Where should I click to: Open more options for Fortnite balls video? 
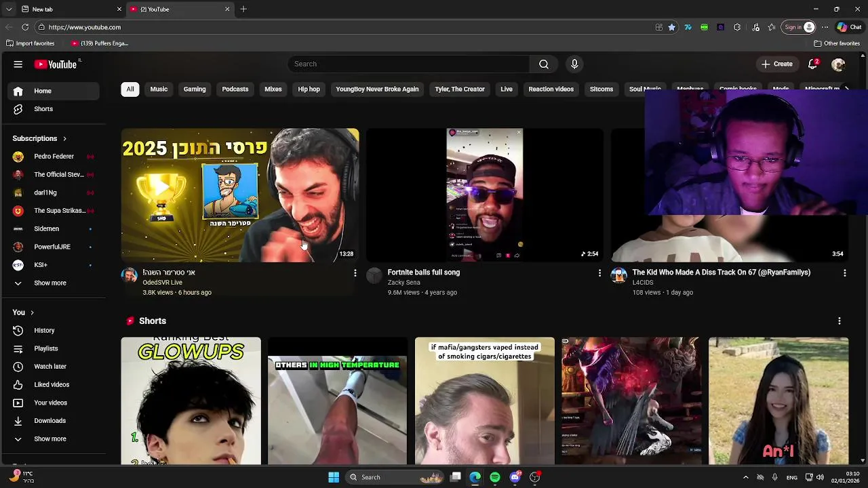point(599,273)
